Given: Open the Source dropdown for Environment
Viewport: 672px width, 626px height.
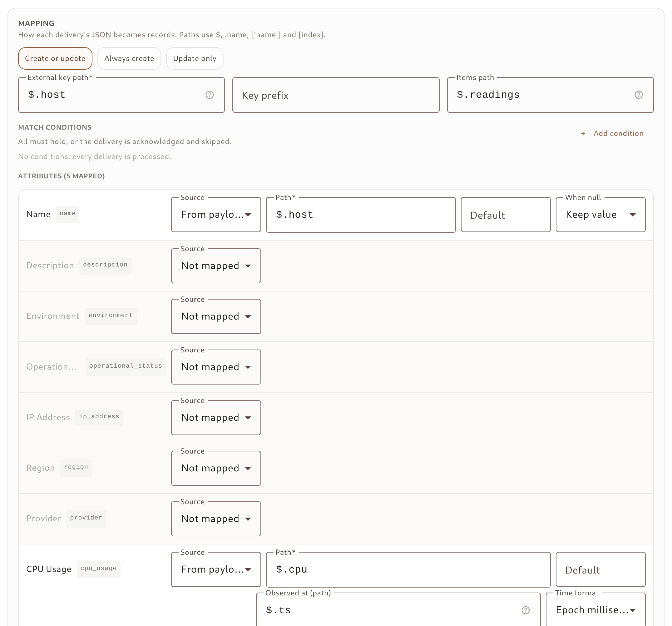Looking at the screenshot, I should coord(216,316).
